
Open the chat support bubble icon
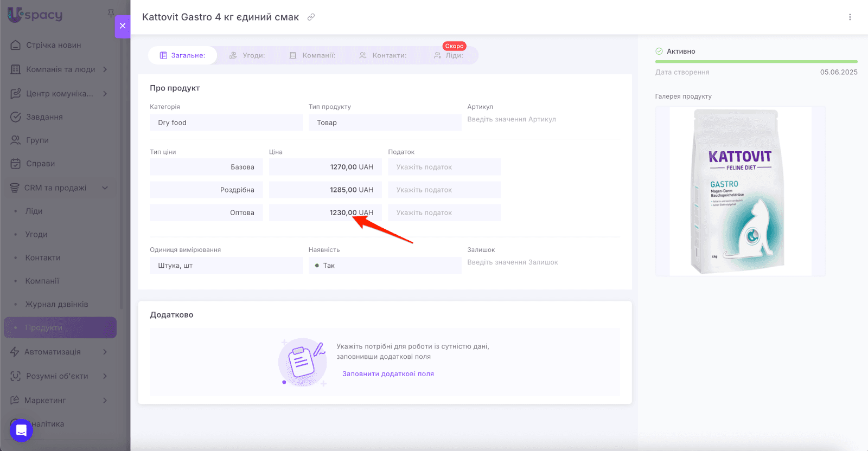(x=21, y=430)
